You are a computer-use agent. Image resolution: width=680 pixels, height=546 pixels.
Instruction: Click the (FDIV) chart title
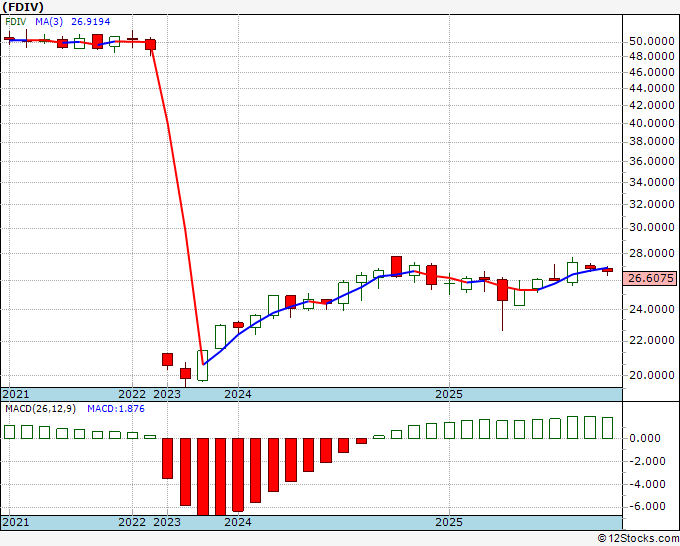(x=23, y=7)
